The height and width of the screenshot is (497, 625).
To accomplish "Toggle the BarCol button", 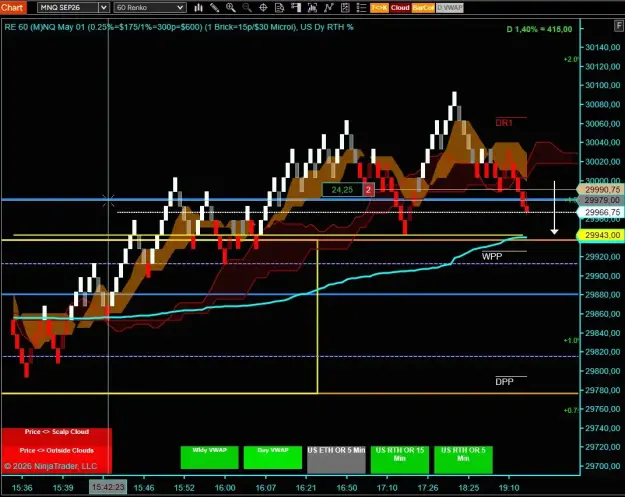I will 423,8.
